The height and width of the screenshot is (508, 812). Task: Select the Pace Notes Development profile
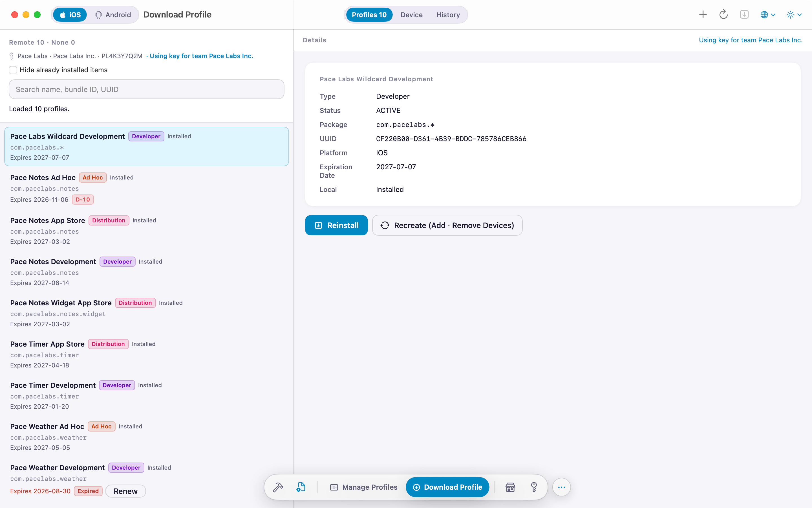tap(147, 272)
